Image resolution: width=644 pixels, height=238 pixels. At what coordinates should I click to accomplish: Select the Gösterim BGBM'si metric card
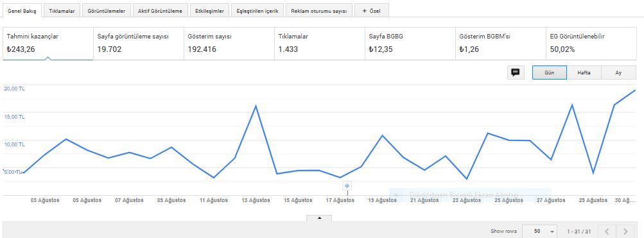501,44
